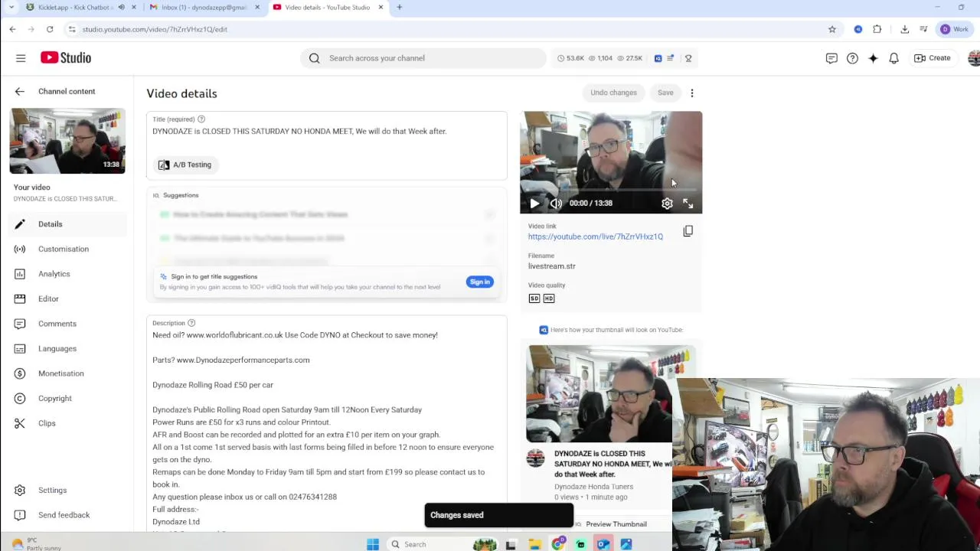Screen dimensions: 980x551
Task: Open the browser media control icon
Action: click(x=924, y=29)
